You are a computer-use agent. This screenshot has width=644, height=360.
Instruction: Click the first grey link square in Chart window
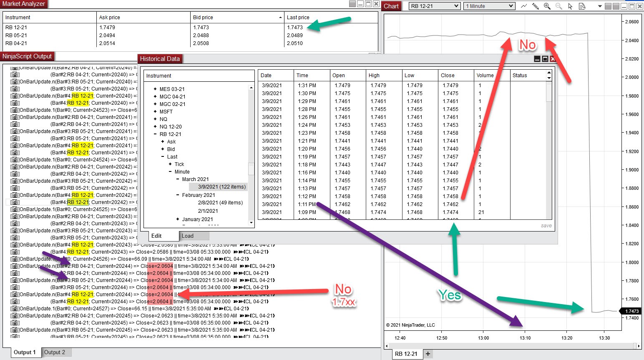[608, 6]
